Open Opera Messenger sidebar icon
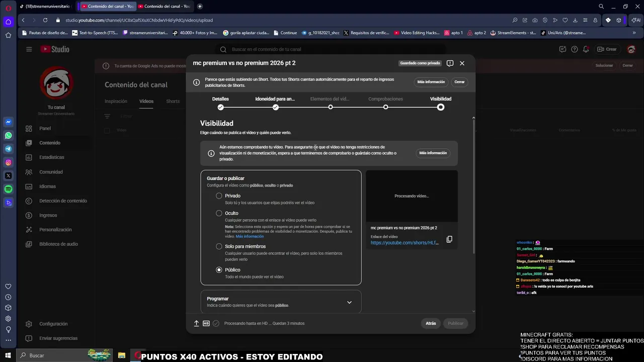Image resolution: width=644 pixels, height=362 pixels. pyautogui.click(x=9, y=122)
